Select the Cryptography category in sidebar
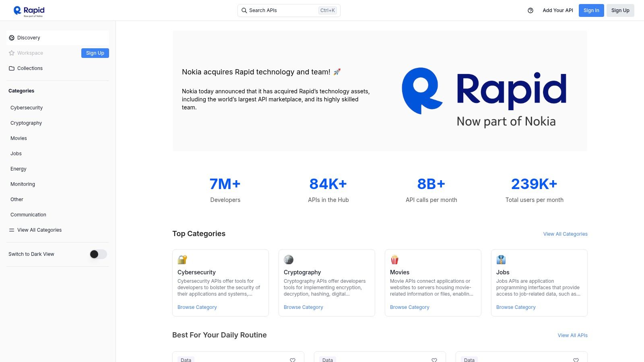 pyautogui.click(x=26, y=123)
